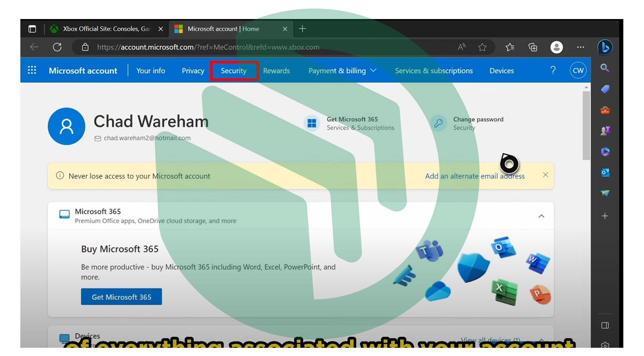Click the browser back arrow
The height and width of the screenshot is (356, 644).
point(34,47)
